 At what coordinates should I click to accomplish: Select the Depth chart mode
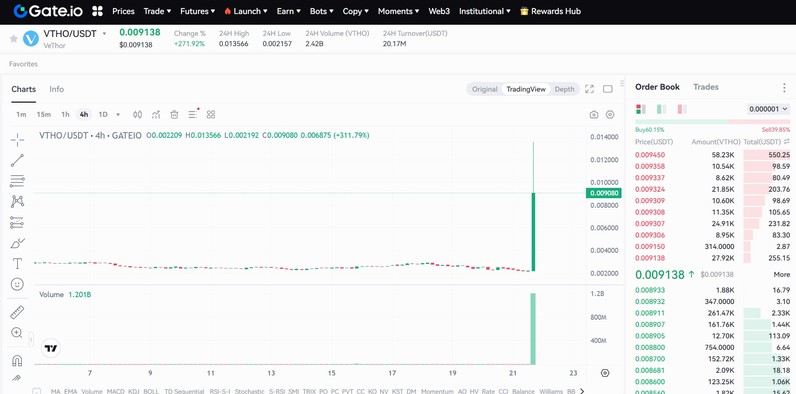[564, 89]
